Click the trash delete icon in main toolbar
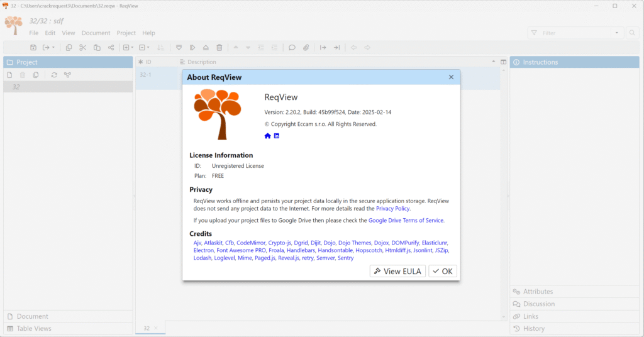Image resolution: width=644 pixels, height=337 pixels. click(219, 48)
